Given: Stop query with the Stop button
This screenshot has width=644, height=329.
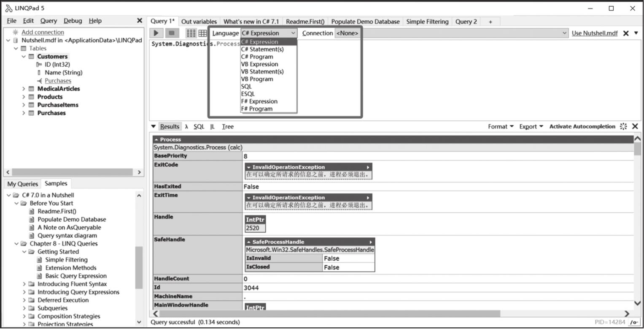Looking at the screenshot, I should pyautogui.click(x=171, y=33).
